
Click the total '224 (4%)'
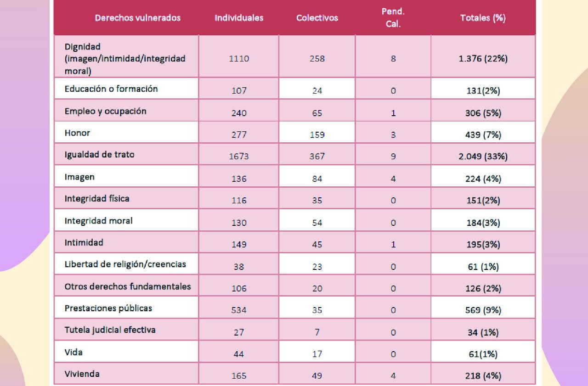[483, 179]
